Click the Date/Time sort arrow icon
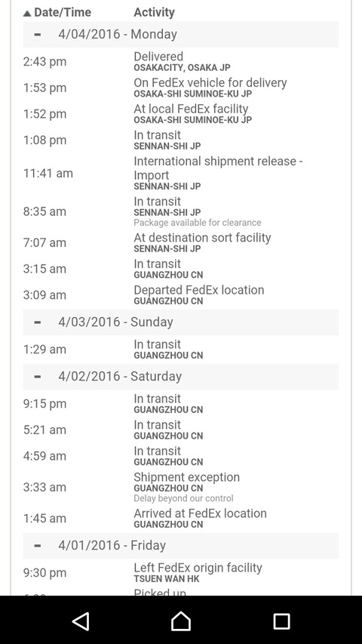362x644 pixels. click(x=27, y=13)
